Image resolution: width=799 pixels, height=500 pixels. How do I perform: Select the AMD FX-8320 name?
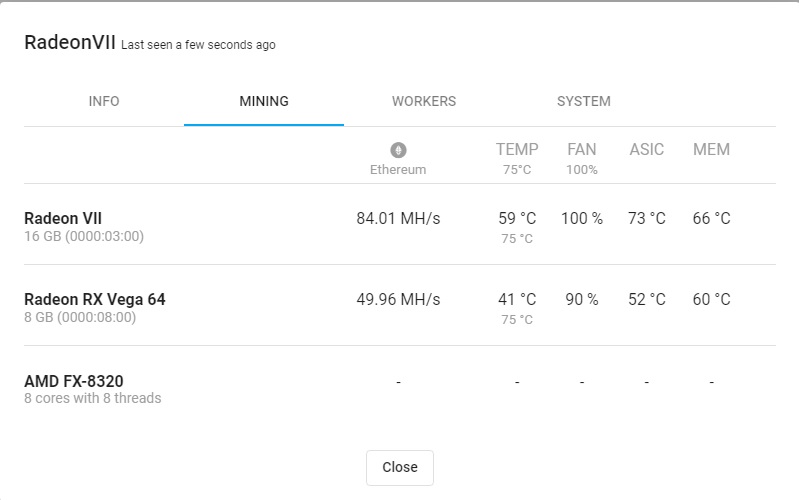point(74,381)
